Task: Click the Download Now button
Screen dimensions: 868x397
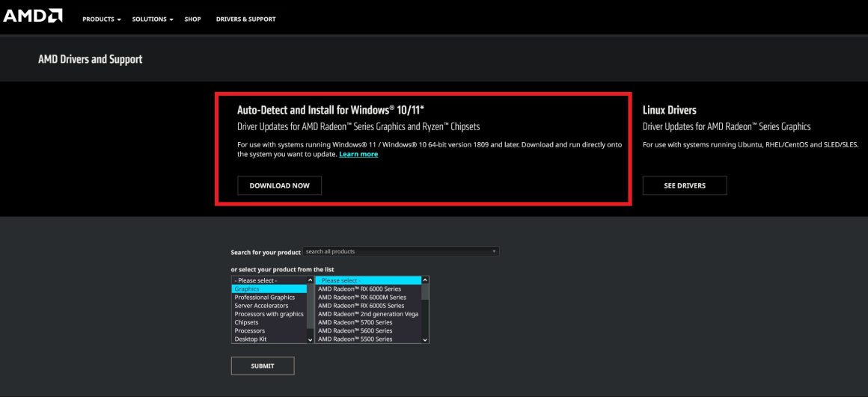Action: pyautogui.click(x=280, y=185)
